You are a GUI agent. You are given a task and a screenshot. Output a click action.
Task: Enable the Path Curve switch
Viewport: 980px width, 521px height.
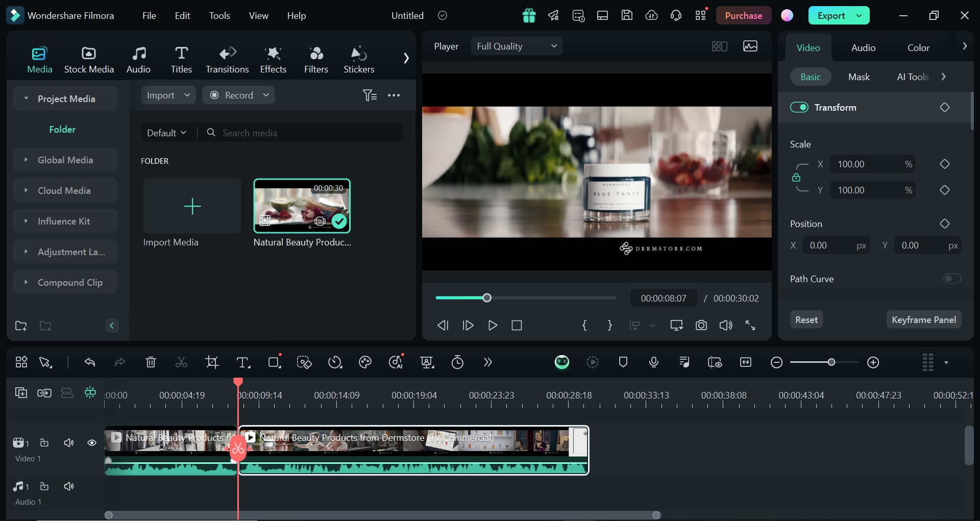(x=952, y=279)
